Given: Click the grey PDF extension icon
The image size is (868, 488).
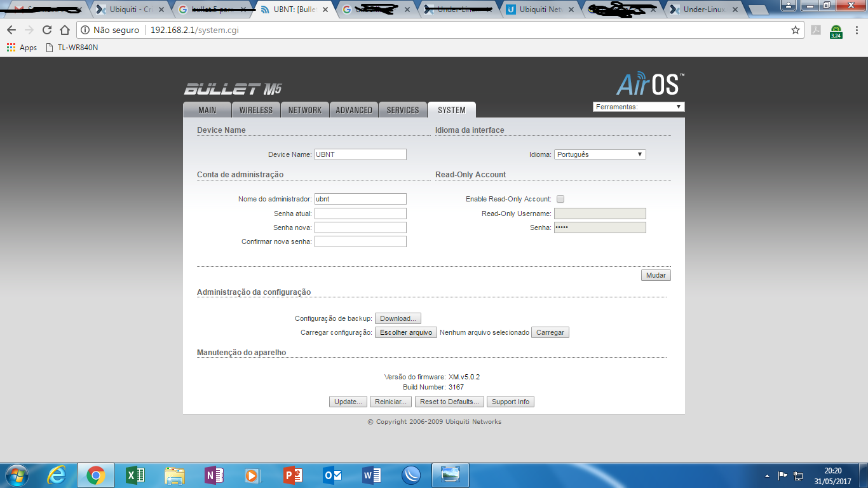Looking at the screenshot, I should click(x=816, y=30).
